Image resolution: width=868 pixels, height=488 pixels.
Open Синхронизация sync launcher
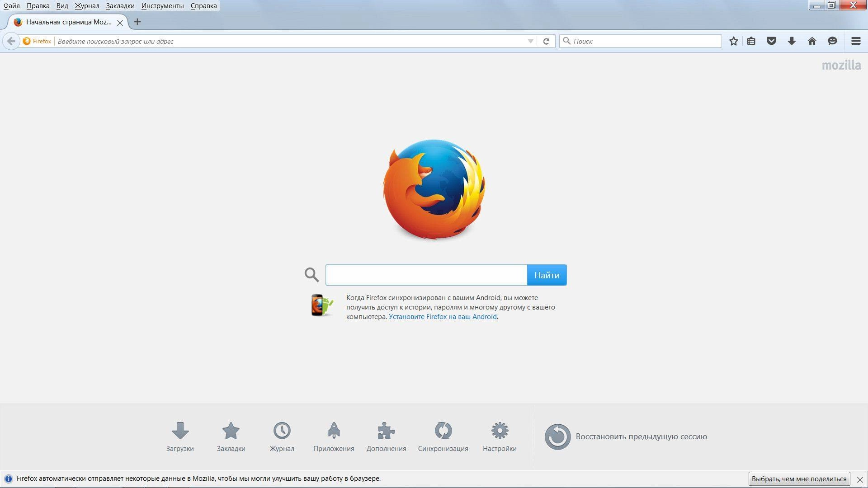[x=443, y=436]
